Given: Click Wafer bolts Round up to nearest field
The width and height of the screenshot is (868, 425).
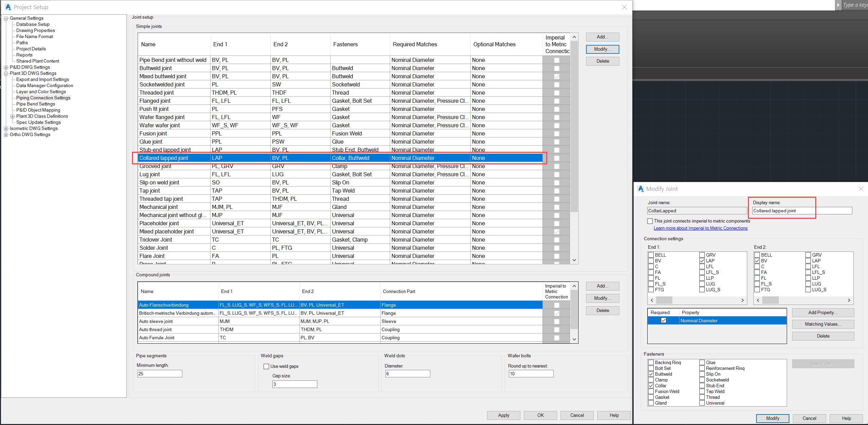Looking at the screenshot, I should click(531, 374).
